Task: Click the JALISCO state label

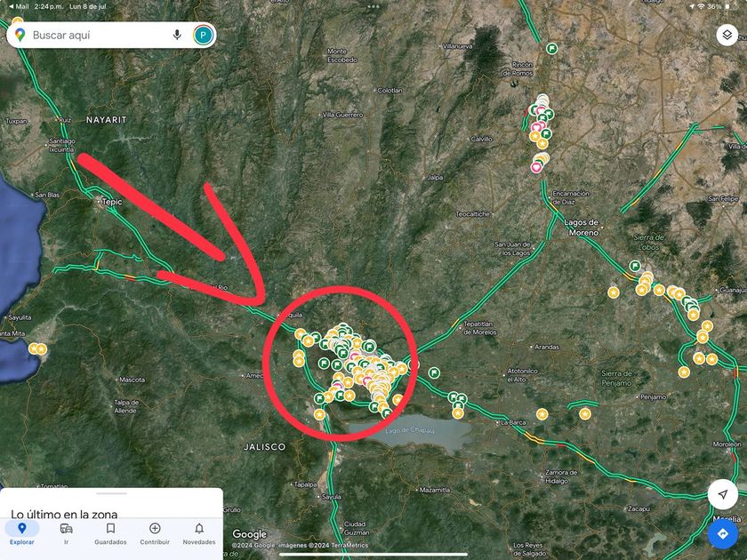Action: tap(265, 446)
